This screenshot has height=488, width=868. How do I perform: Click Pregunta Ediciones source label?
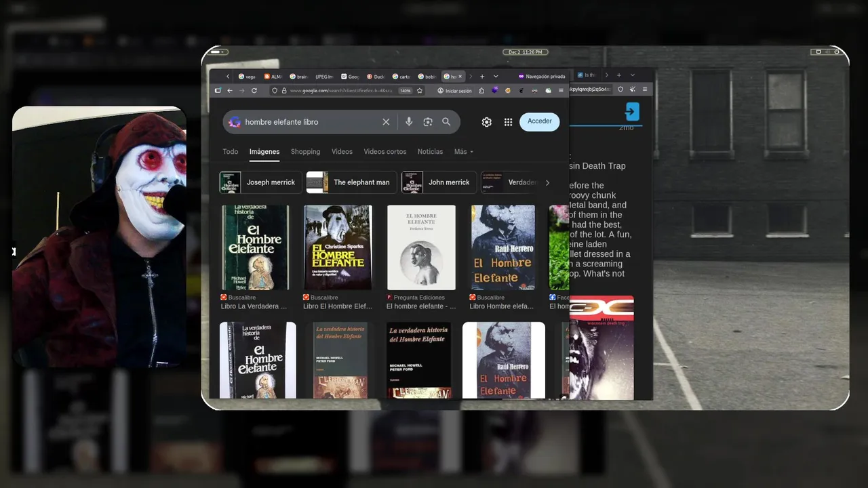[419, 298]
